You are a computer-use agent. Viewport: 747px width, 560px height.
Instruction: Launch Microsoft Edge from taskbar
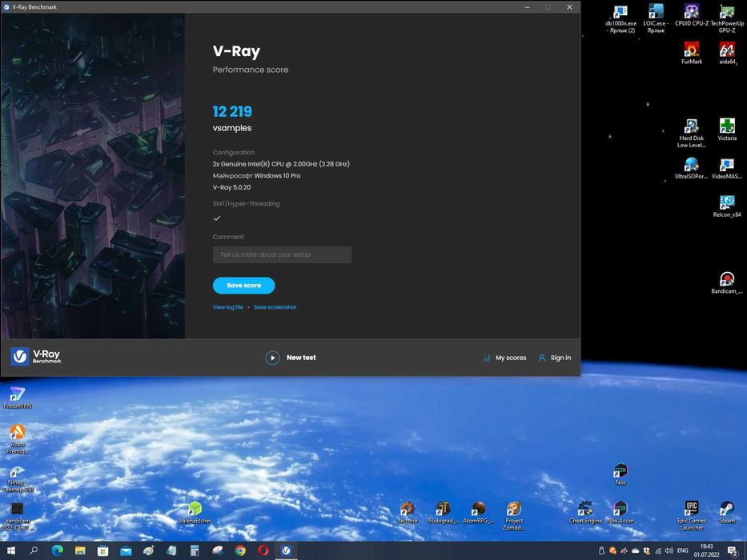click(x=57, y=551)
